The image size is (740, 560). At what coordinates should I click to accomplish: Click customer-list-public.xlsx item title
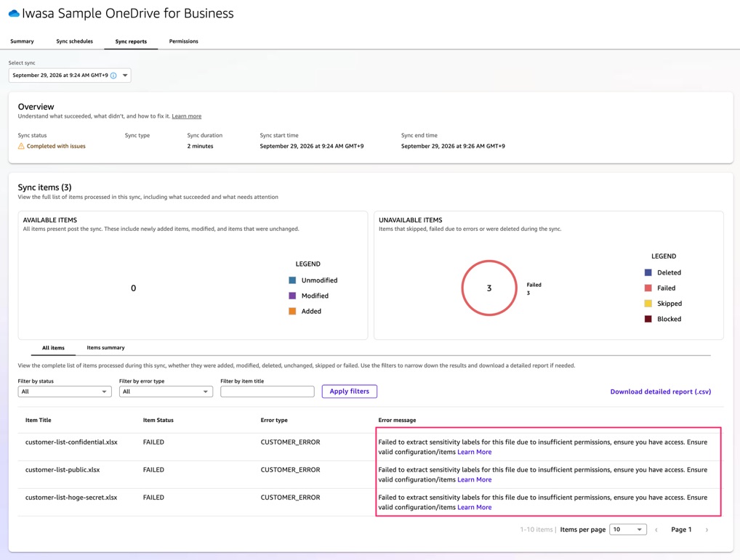(63, 470)
